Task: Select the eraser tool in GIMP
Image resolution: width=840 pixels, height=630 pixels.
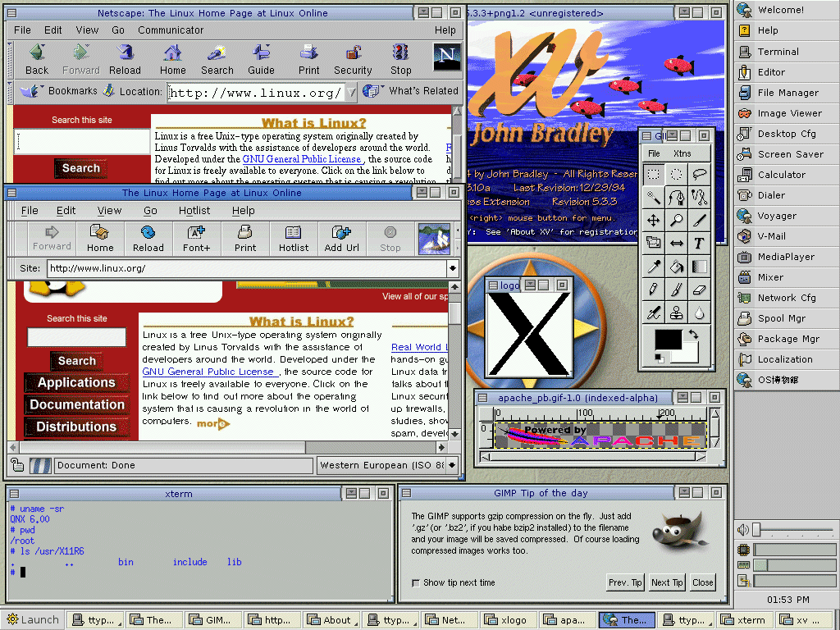Action: pos(699,290)
